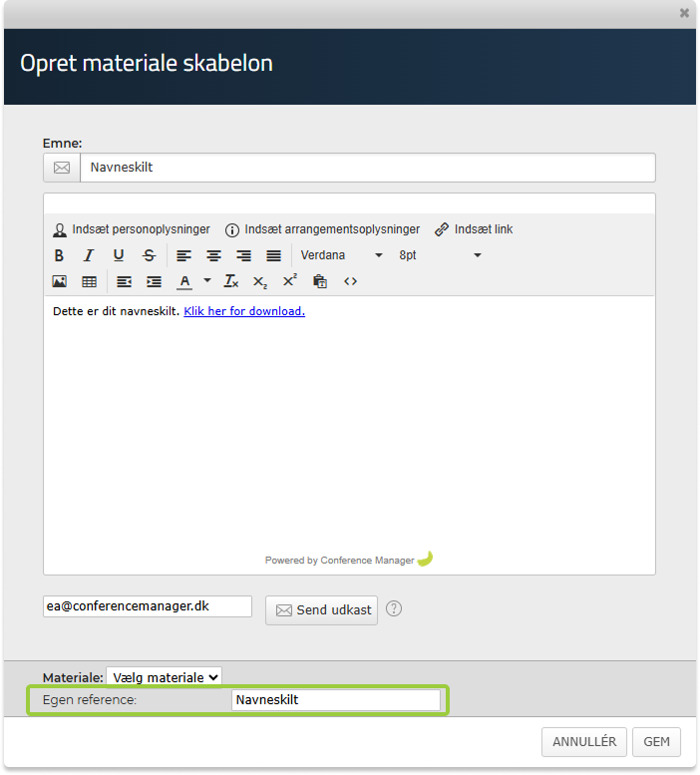Click the Egen reference input field
The image size is (700, 775).
pyautogui.click(x=335, y=700)
